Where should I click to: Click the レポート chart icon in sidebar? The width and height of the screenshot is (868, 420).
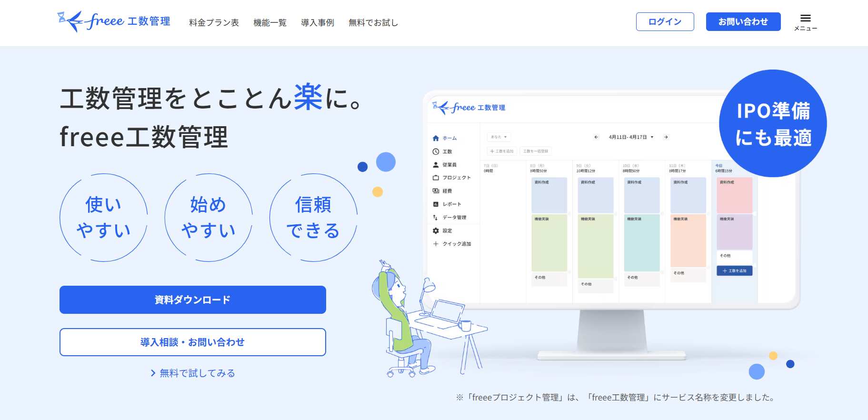(436, 204)
